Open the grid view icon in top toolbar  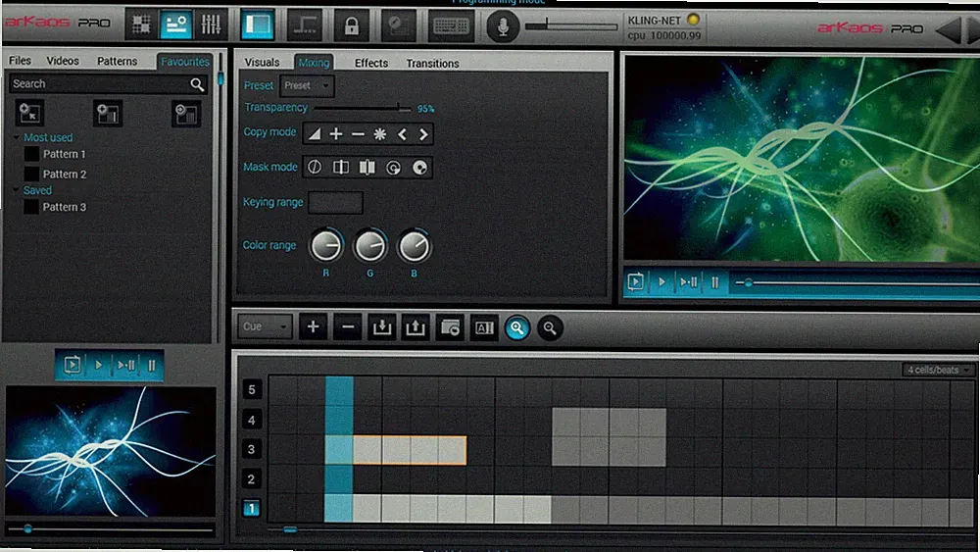click(x=141, y=25)
